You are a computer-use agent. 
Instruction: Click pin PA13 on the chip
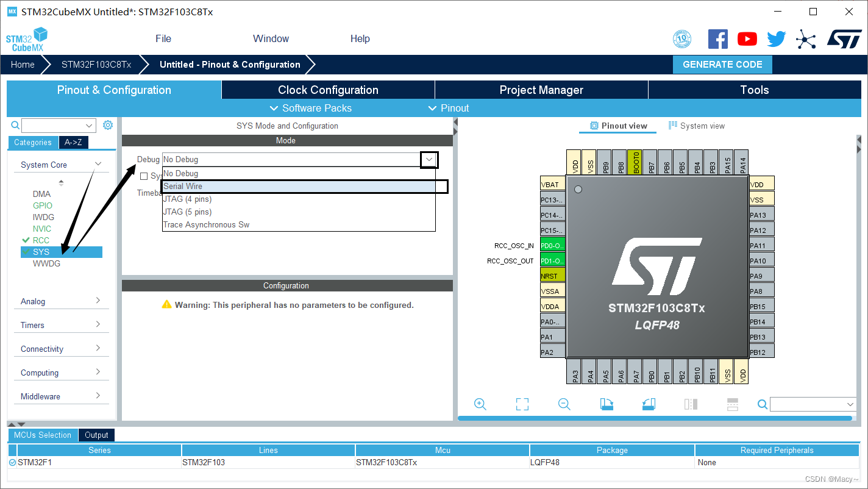pyautogui.click(x=762, y=215)
